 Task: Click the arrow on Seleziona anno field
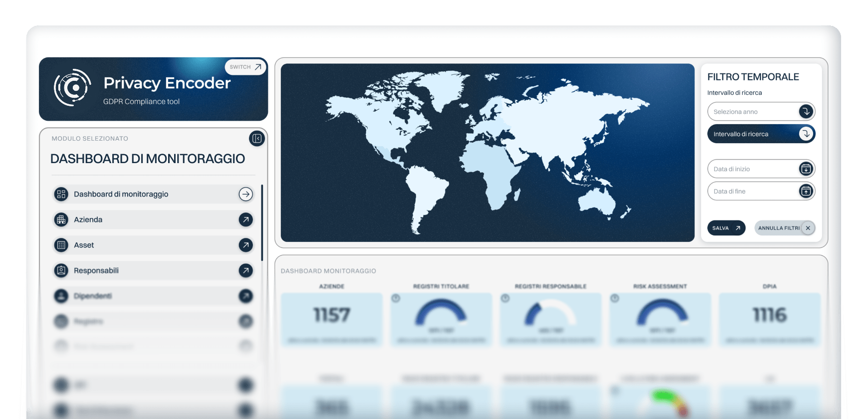[806, 112]
